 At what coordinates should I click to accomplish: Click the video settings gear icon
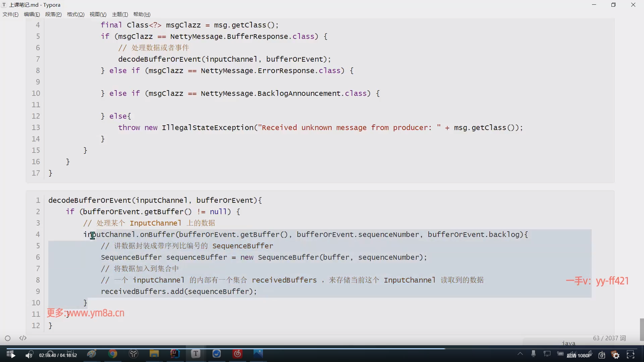pyautogui.click(x=616, y=355)
